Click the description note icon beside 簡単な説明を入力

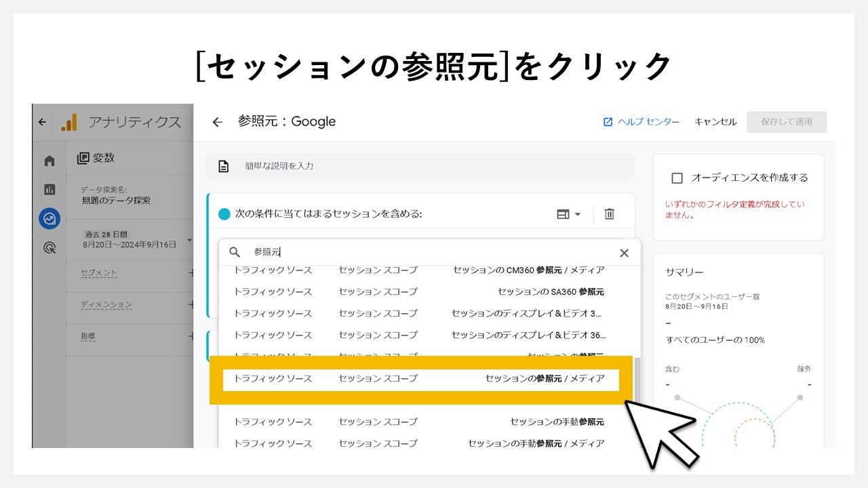pos(224,165)
